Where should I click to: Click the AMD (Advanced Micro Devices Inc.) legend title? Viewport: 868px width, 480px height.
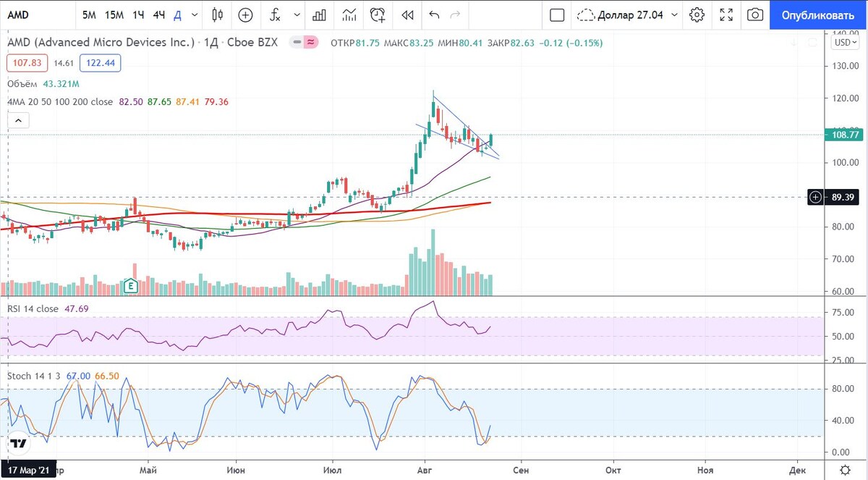(x=101, y=43)
